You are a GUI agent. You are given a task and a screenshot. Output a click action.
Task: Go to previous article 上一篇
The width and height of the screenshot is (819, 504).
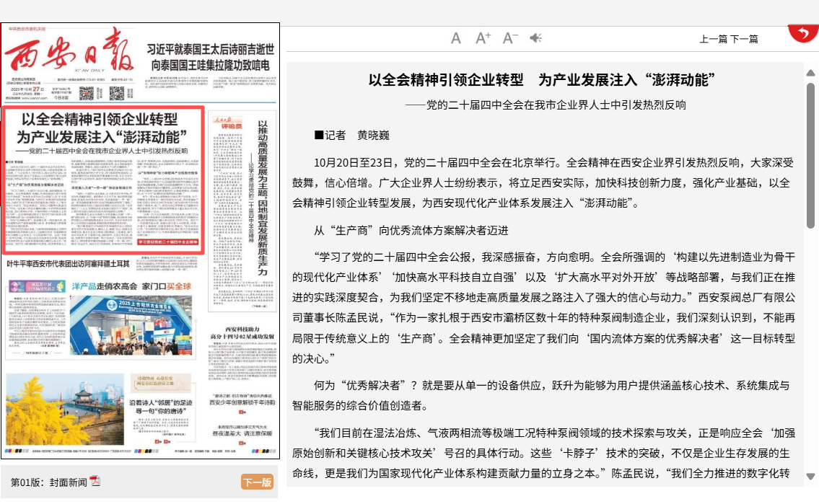coord(713,39)
